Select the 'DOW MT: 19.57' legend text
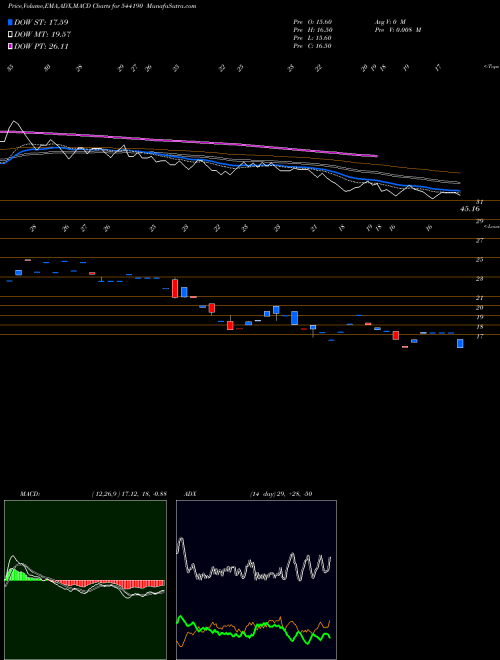 click(x=43, y=35)
